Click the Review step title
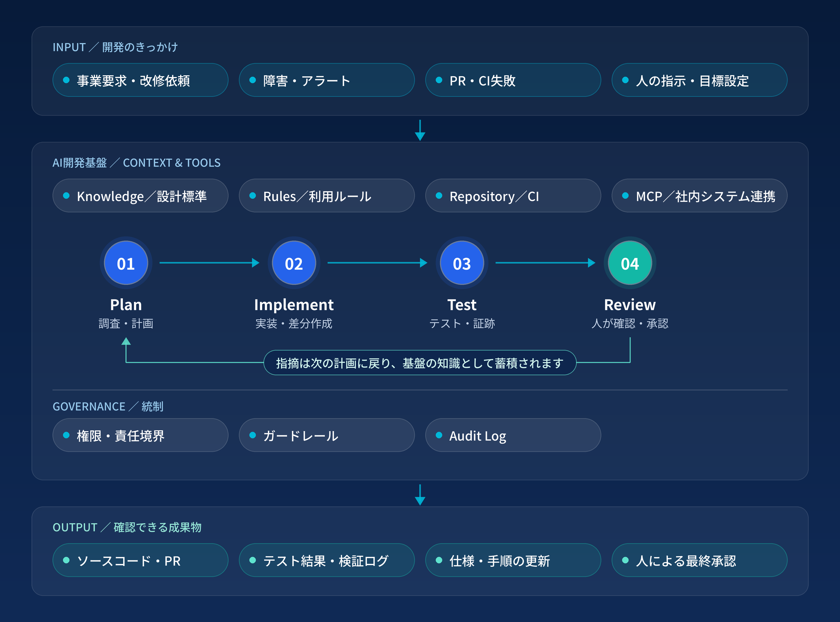The image size is (840, 622). tap(630, 305)
